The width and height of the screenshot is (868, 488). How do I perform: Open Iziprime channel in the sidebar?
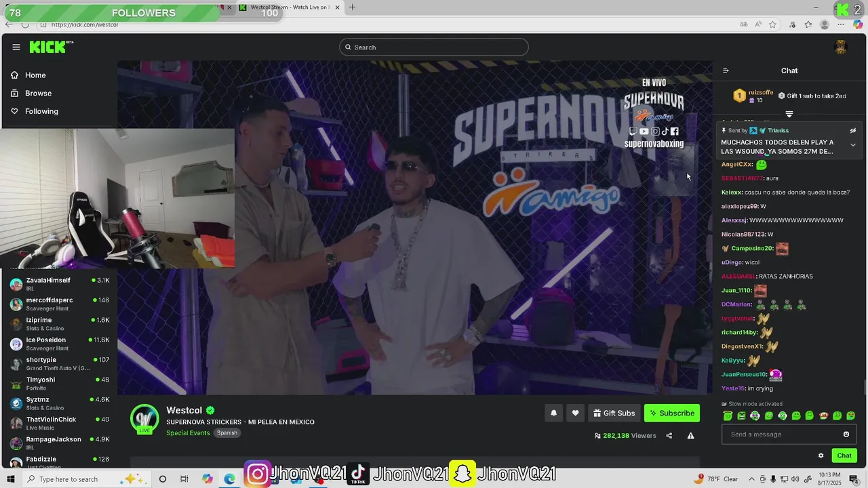click(59, 324)
